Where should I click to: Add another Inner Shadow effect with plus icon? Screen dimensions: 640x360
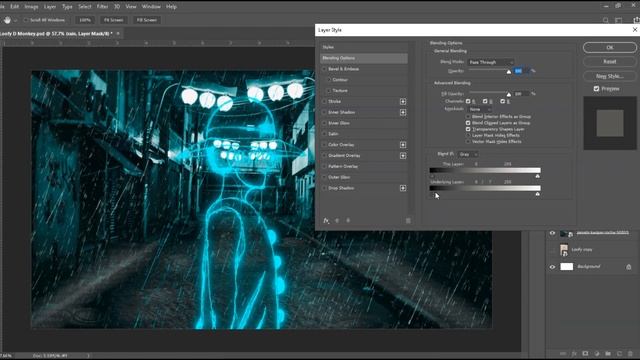click(403, 112)
